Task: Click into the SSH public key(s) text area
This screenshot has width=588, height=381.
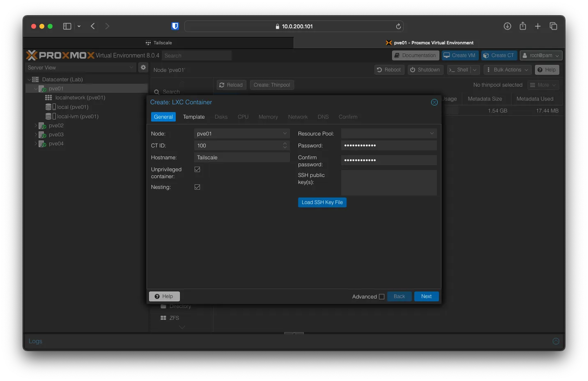Action: (x=389, y=183)
